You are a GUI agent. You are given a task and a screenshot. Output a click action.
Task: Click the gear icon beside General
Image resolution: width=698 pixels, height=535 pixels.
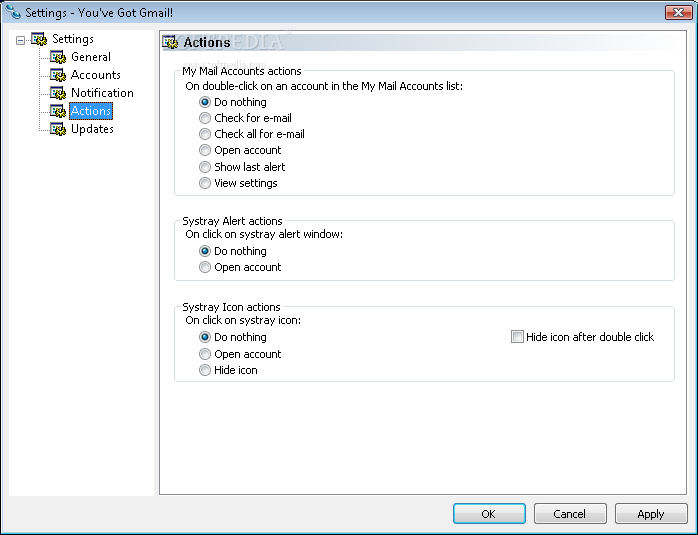(x=58, y=57)
